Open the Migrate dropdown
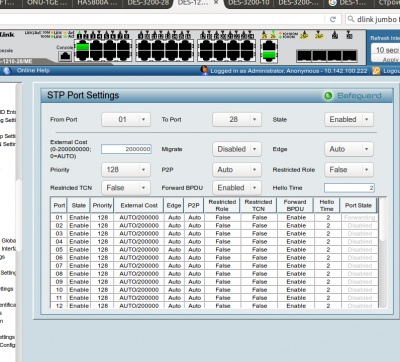The image size is (400, 362). (237, 149)
